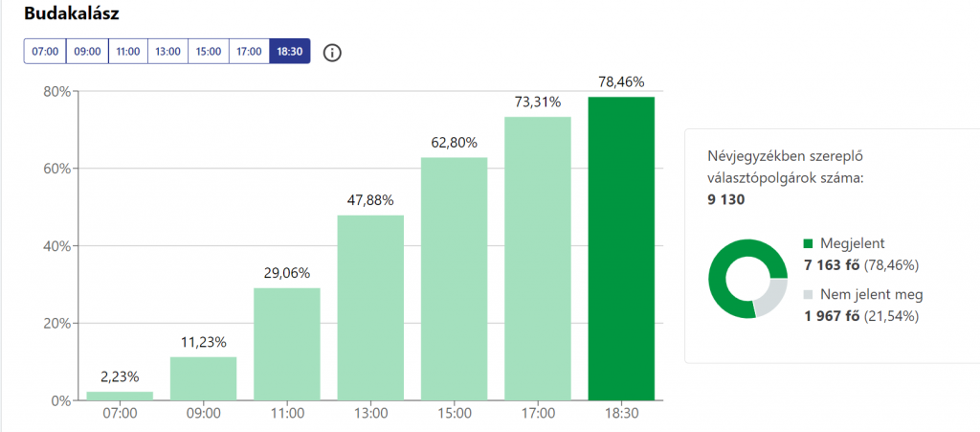The height and width of the screenshot is (432, 980).
Task: Choose the 11:00 time tab
Action: tap(128, 52)
